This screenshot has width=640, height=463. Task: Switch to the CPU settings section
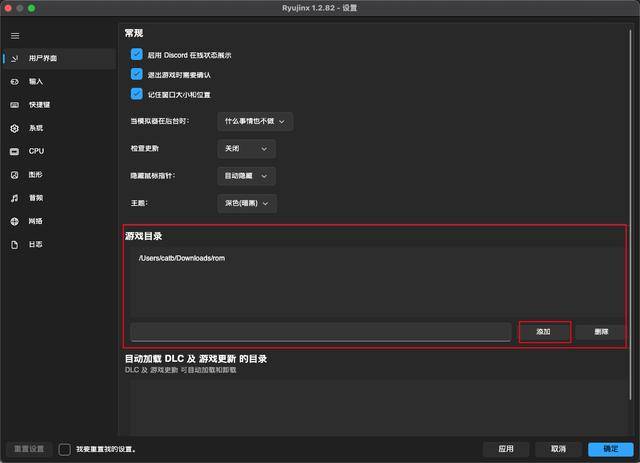tap(60, 151)
